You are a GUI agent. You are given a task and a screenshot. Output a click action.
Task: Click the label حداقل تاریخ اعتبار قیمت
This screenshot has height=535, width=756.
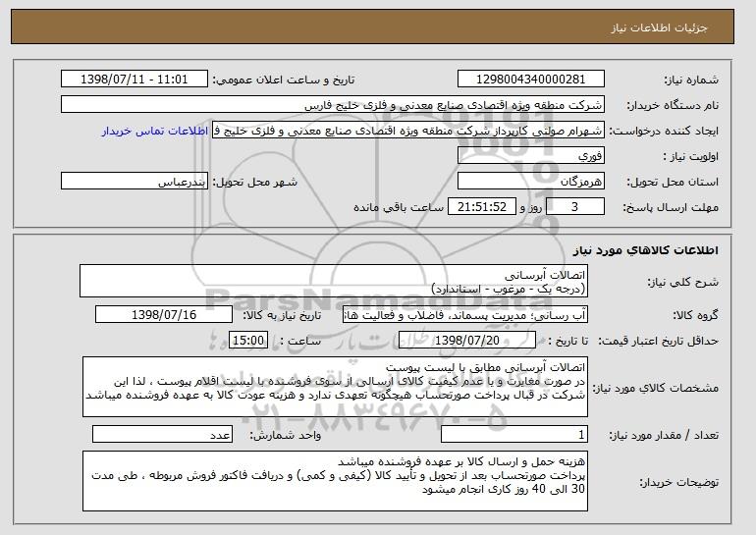coord(658,342)
